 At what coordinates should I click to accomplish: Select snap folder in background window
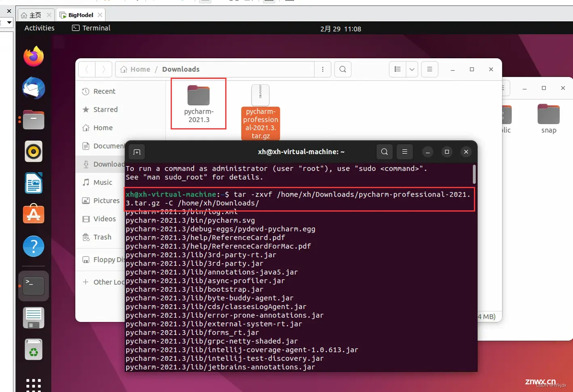(x=549, y=119)
